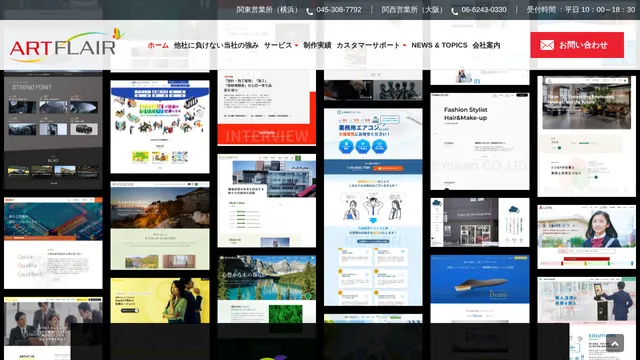Open the 会社案内 menu item
Viewport: 640px width, 360px height.
pyautogui.click(x=486, y=45)
